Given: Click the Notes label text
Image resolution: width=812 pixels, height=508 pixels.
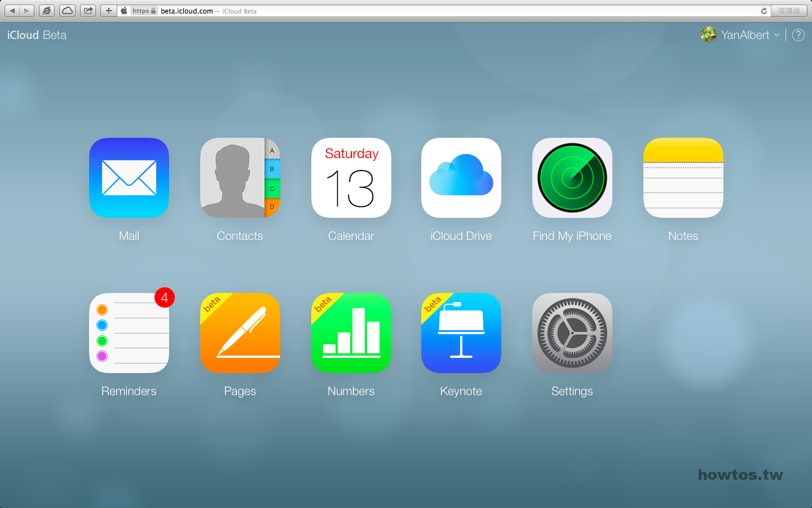Looking at the screenshot, I should coord(683,236).
